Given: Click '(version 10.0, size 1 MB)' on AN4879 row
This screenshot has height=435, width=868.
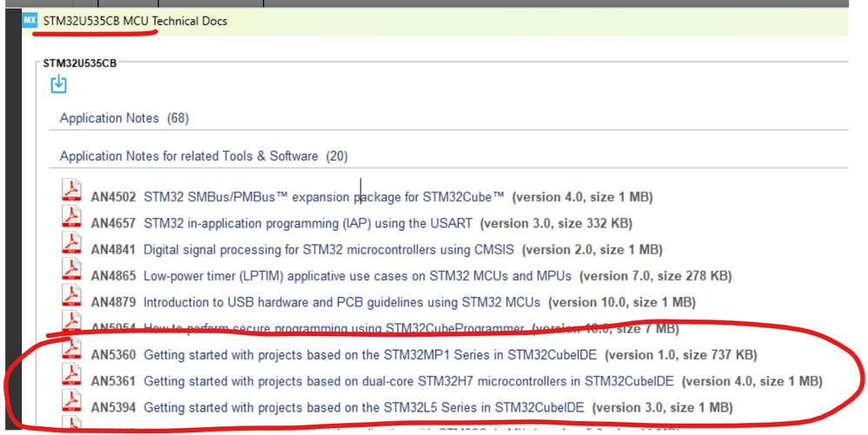Looking at the screenshot, I should [622, 303].
